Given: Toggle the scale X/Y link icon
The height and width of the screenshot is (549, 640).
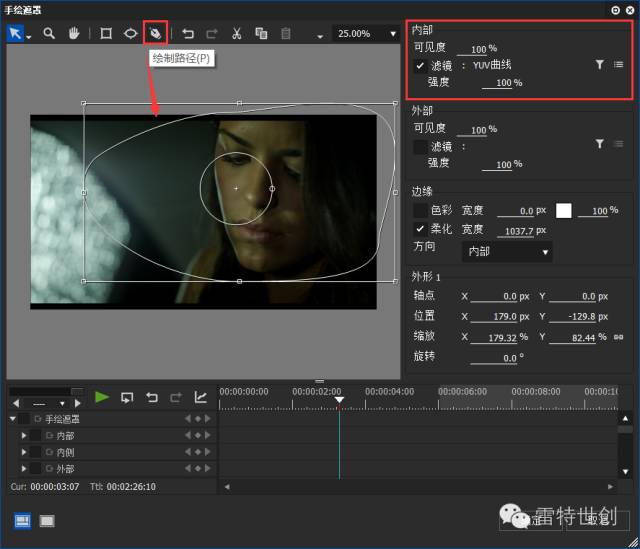Looking at the screenshot, I should 618,337.
